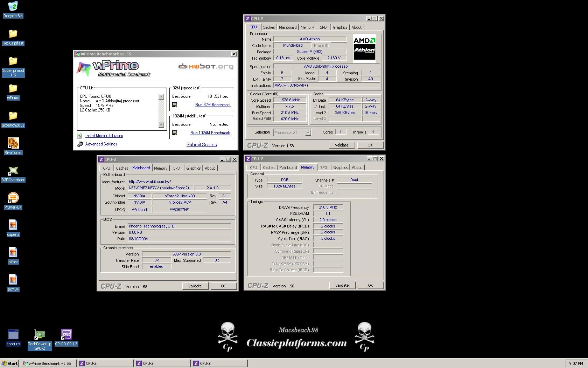Click the save icon beside 1024M best score
The width and height of the screenshot is (588, 368).
(x=175, y=133)
